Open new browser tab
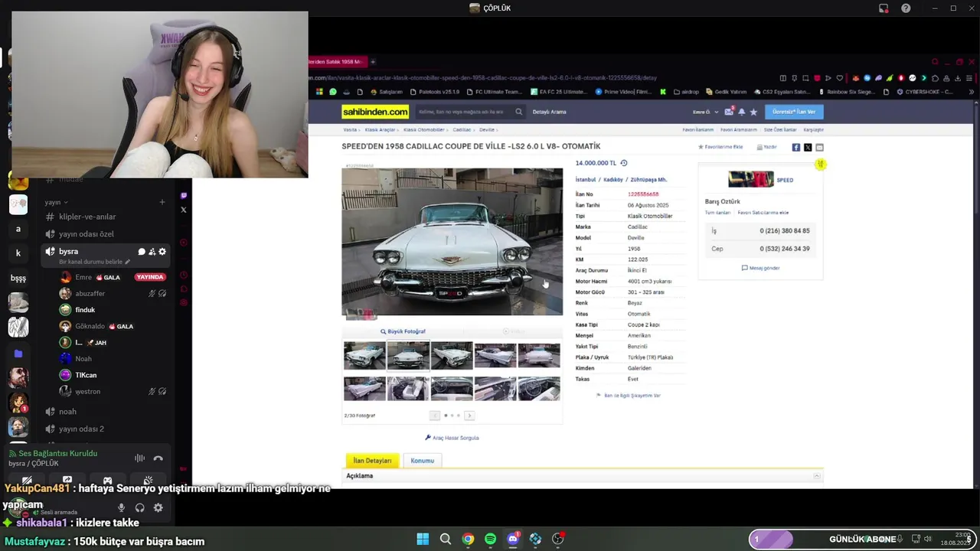The width and height of the screenshot is (980, 551). 373,62
